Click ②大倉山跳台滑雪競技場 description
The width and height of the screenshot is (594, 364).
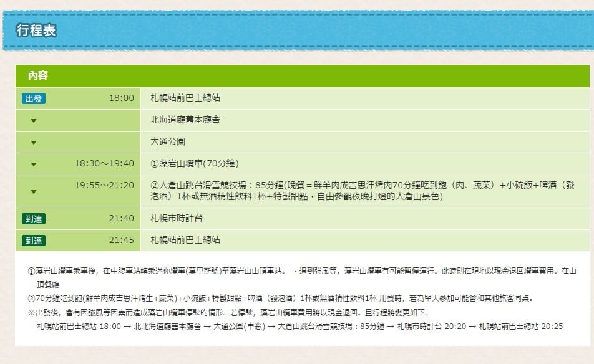coord(363,191)
